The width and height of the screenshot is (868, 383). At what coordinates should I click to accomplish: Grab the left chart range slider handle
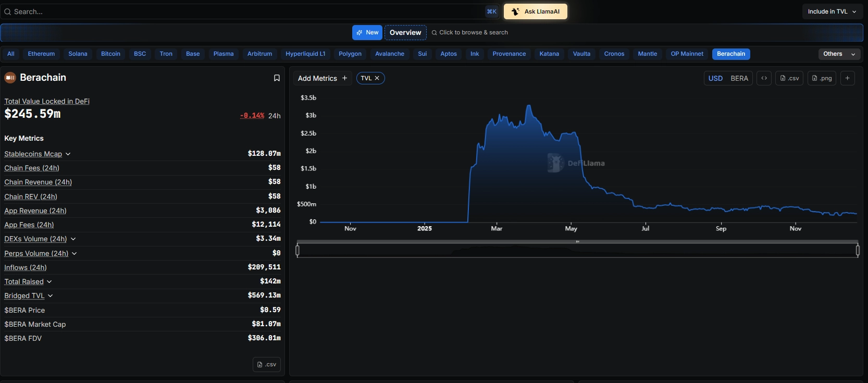tap(297, 251)
